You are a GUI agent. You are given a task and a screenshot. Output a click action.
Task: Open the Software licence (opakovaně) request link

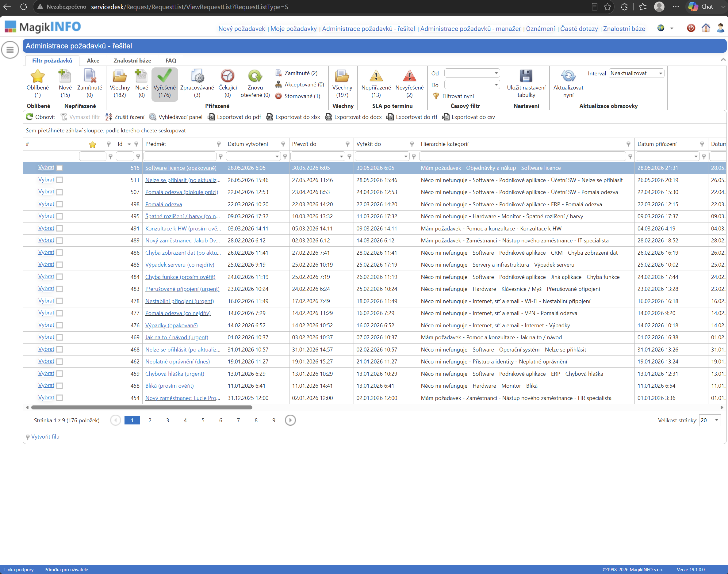(x=181, y=168)
